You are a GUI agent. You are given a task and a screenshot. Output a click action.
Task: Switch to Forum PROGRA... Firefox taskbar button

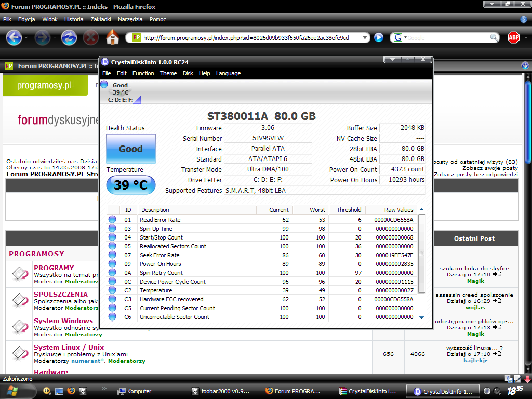[292, 391]
